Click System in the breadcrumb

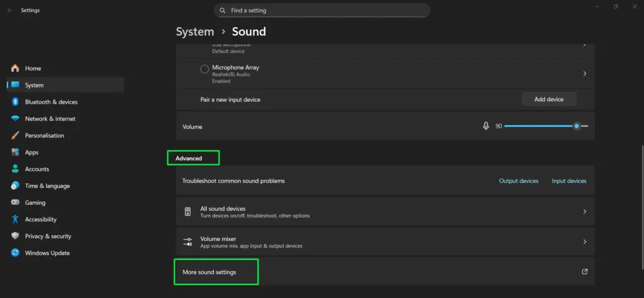coord(195,31)
